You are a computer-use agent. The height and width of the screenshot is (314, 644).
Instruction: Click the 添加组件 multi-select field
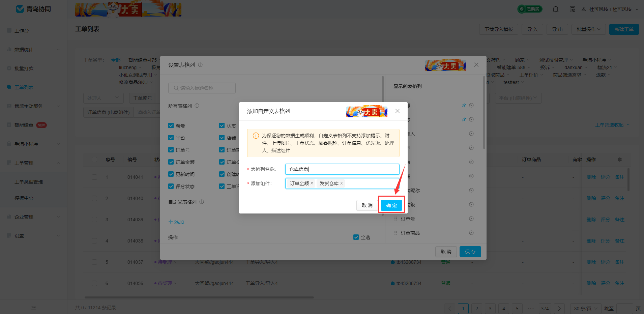click(342, 183)
